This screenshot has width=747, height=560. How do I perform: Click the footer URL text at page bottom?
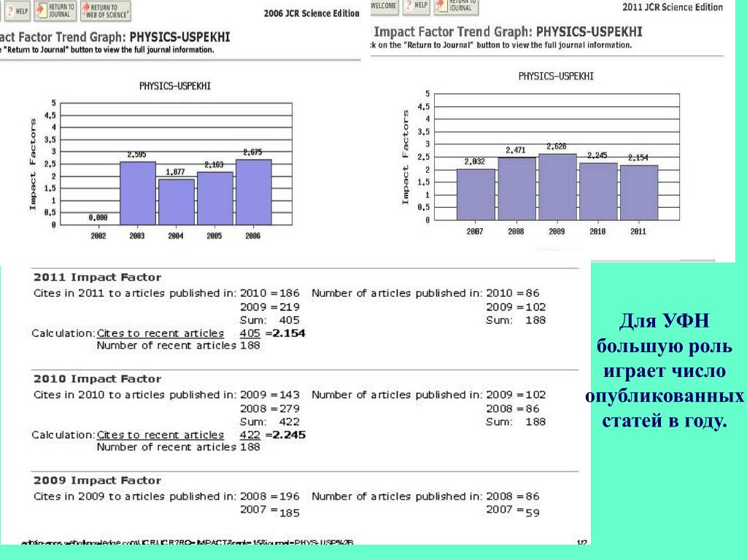click(x=187, y=542)
